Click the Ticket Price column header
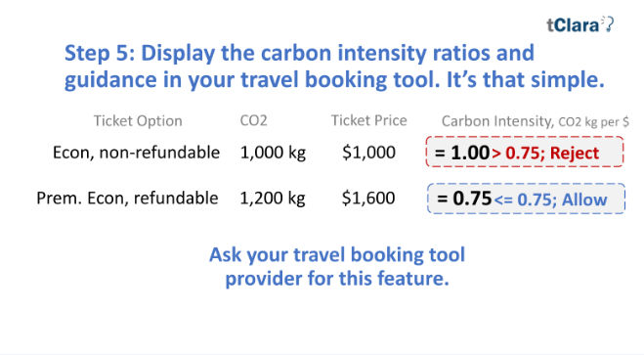644x355 pixels. click(368, 120)
